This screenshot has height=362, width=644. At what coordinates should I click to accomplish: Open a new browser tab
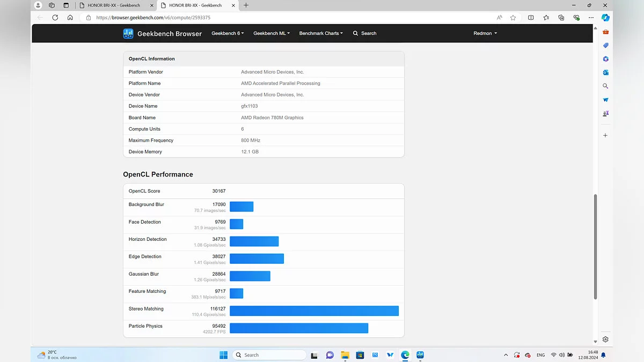[246, 5]
